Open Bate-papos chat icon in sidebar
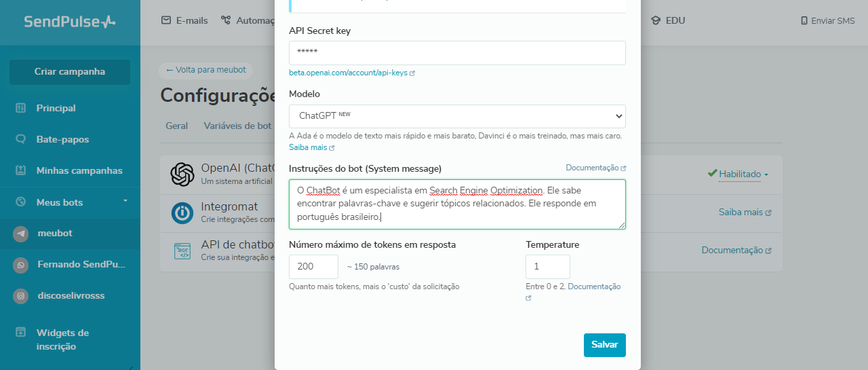868x370 pixels. pos(21,139)
